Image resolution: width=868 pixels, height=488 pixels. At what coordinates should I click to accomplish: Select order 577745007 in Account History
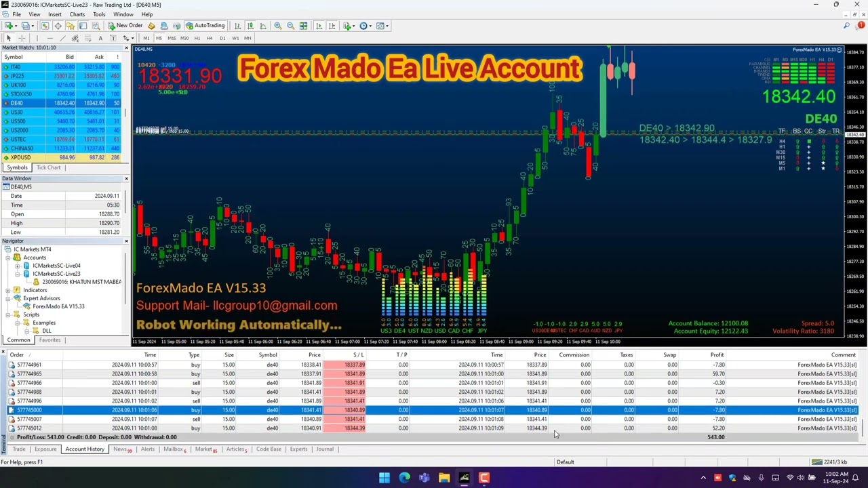tap(434, 419)
